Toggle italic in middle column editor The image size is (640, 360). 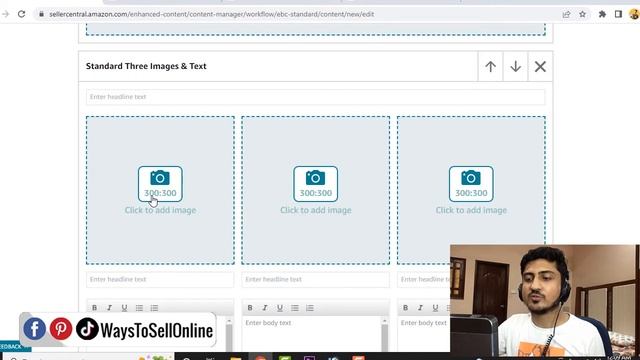pos(265,308)
